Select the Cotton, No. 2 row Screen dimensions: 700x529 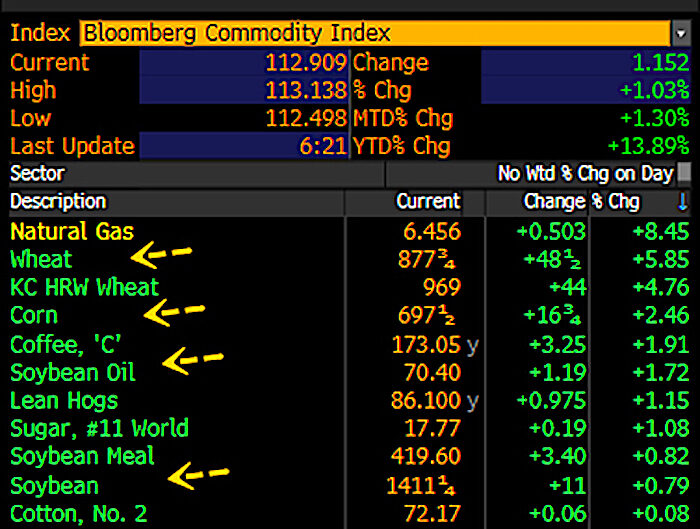coord(350,514)
